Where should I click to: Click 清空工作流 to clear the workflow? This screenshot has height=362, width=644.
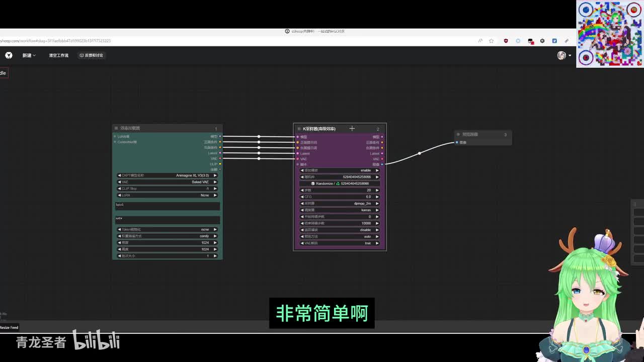(x=58, y=55)
